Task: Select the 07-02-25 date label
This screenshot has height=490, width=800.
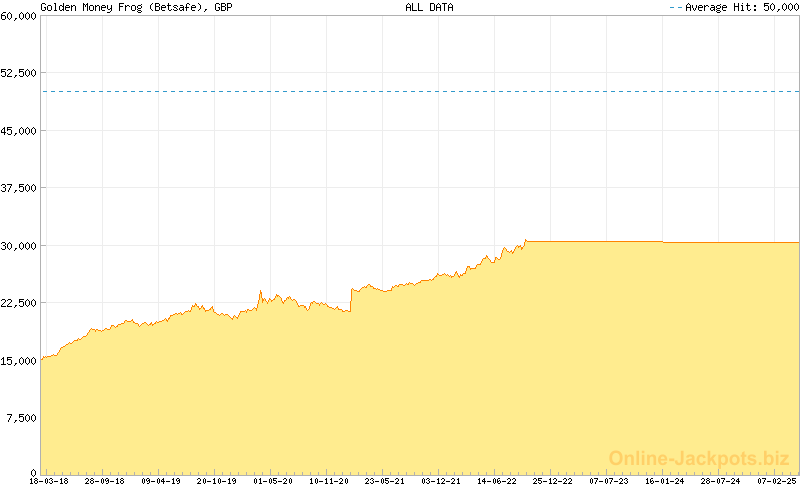Action: click(776, 481)
